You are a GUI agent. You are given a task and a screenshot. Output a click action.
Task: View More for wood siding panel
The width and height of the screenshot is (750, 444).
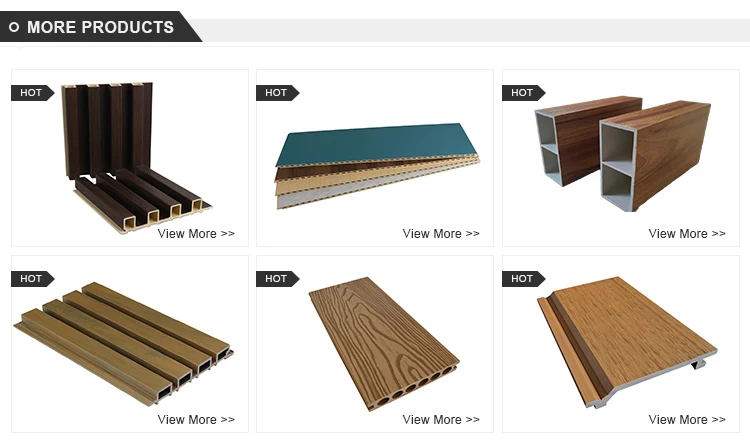pos(687,420)
